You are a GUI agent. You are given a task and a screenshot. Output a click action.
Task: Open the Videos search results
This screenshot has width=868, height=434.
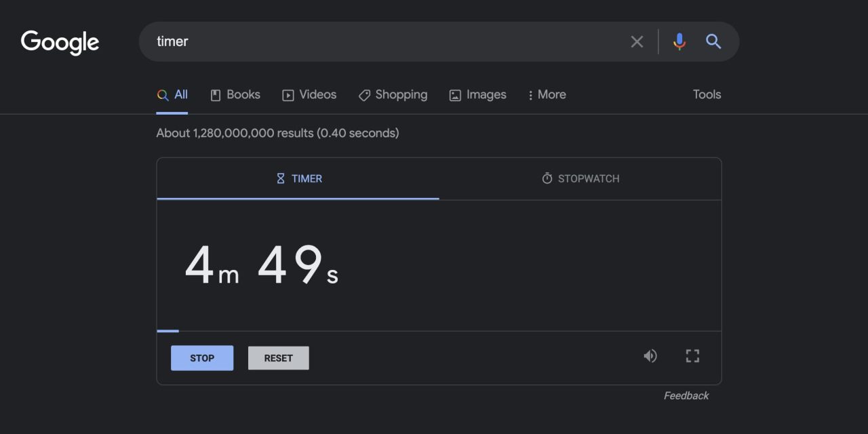pyautogui.click(x=309, y=95)
